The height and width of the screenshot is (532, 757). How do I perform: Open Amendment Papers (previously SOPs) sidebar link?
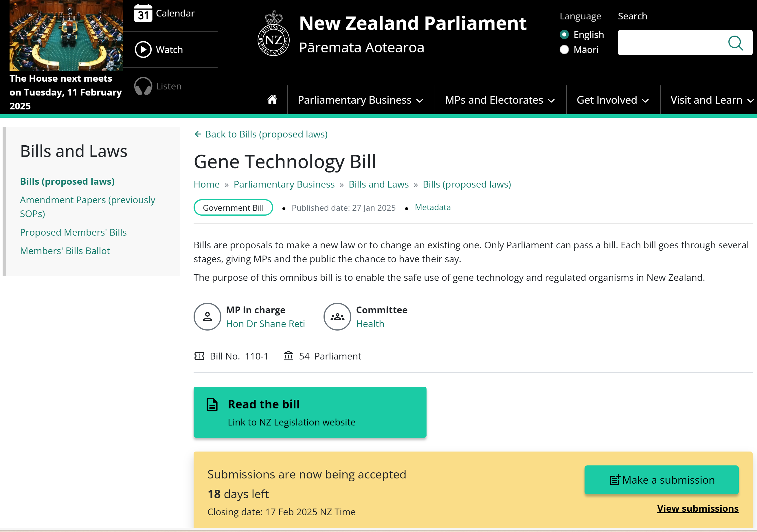point(87,207)
